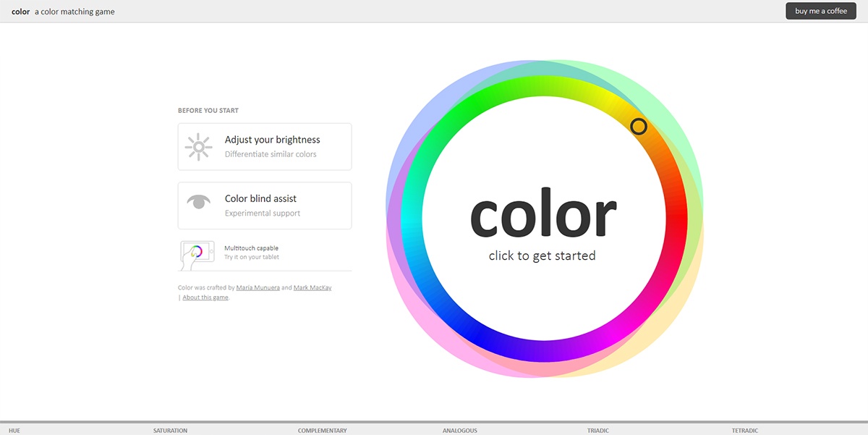
Task: Click the tablet multitouch illustration
Action: click(197, 255)
